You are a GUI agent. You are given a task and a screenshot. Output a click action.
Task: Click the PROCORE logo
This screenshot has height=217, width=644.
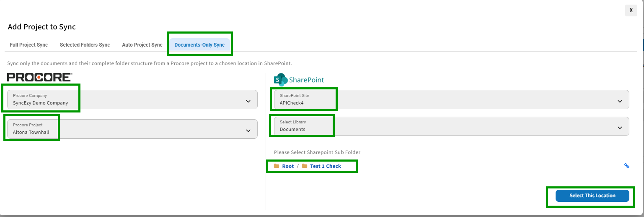[x=40, y=77]
